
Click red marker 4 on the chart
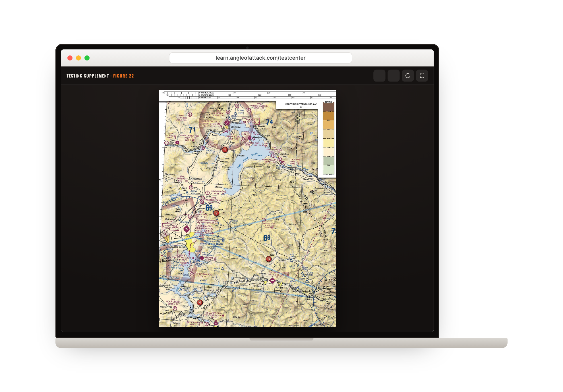pos(200,303)
